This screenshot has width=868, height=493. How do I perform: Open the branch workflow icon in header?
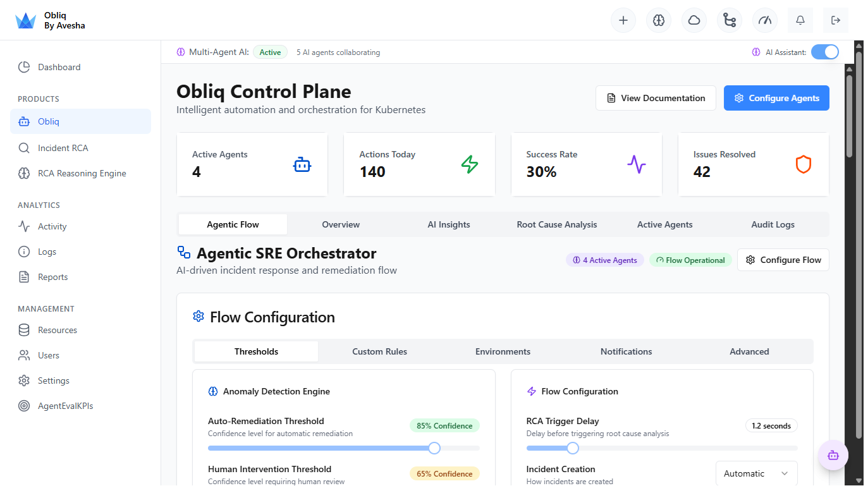(730, 20)
